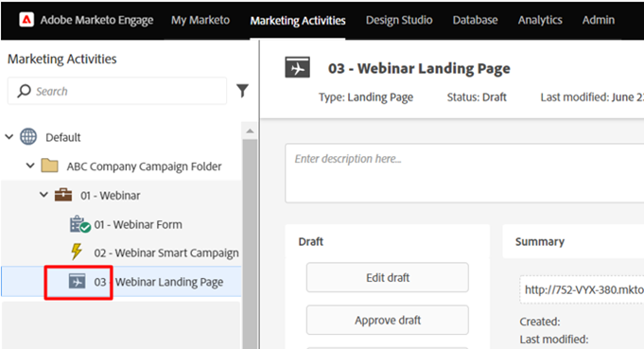Viewport: 644px width, 349px height.
Task: Click the tree scrollbar up arrow
Action: [x=250, y=131]
